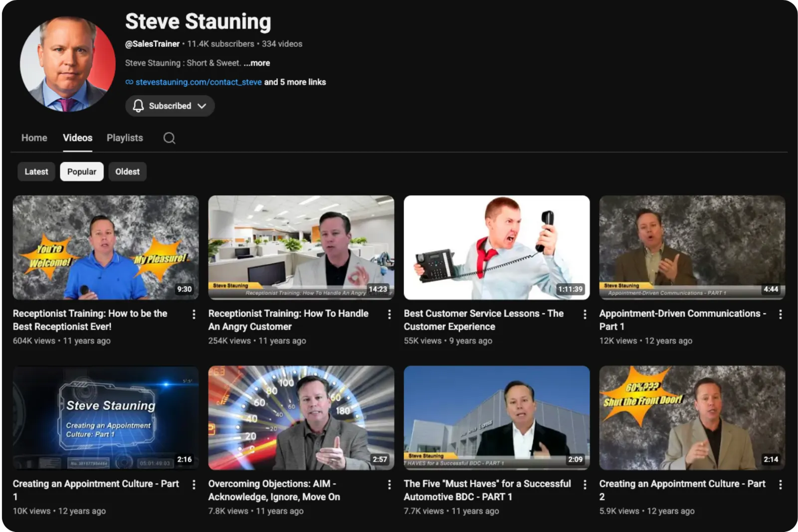Open the angry man with phone thumbnail
The image size is (798, 532).
(497, 247)
